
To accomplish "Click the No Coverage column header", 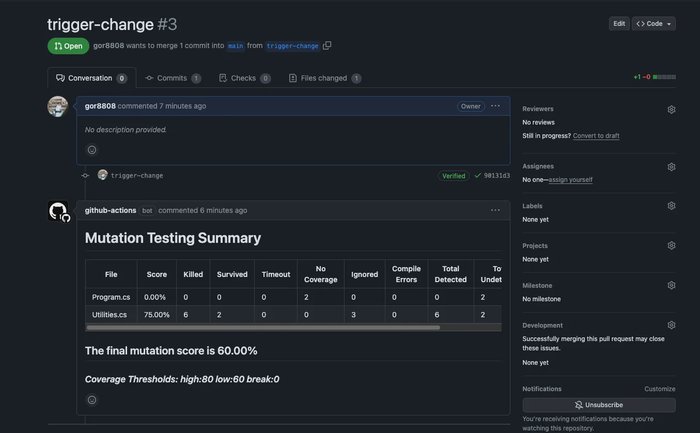I will tap(321, 274).
